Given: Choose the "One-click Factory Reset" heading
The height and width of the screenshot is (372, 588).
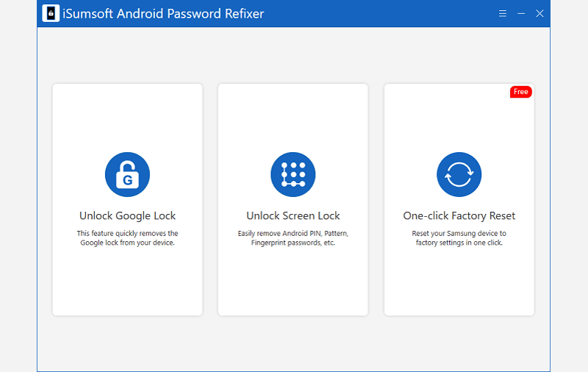Looking at the screenshot, I should tap(459, 216).
